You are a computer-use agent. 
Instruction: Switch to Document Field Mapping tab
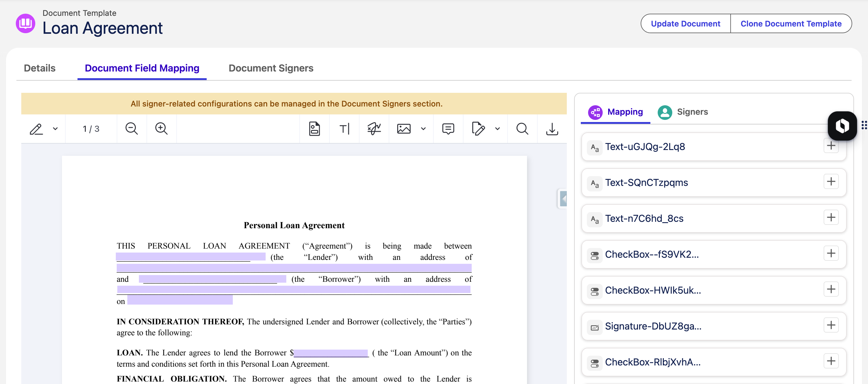142,68
